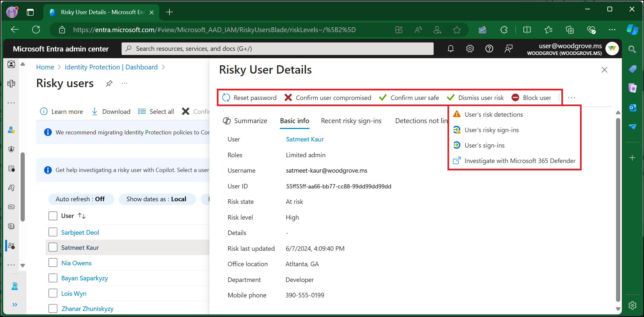Open new browser tab with plus
644x317 pixels.
[170, 12]
